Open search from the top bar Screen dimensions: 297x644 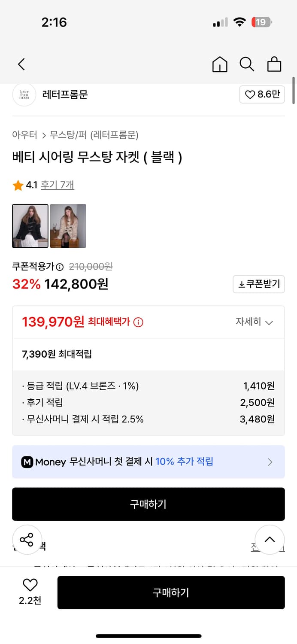click(x=247, y=64)
